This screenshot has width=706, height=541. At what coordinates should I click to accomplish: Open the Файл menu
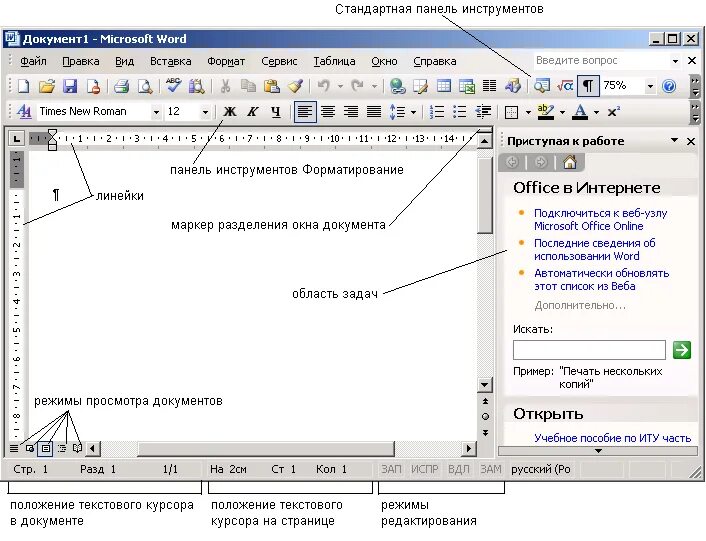point(33,61)
